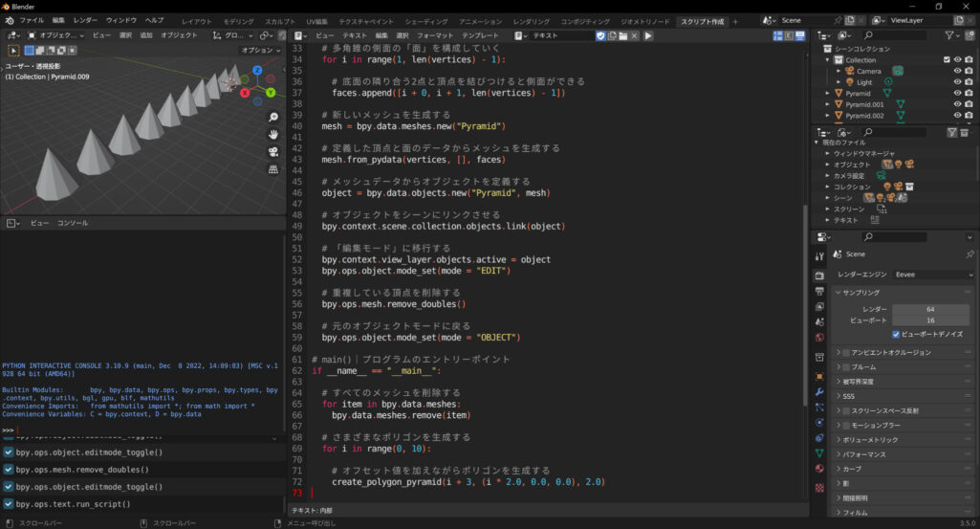This screenshot has width=980, height=529.
Task: Uncheck the Collection exclude checkbox
Action: [x=947, y=60]
